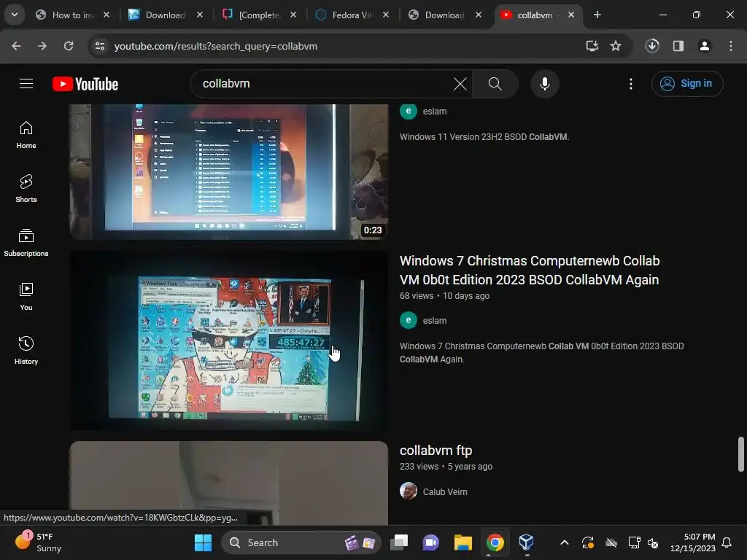Open the collabvm ftp video thumbnail
The height and width of the screenshot is (560, 747).
(x=228, y=483)
